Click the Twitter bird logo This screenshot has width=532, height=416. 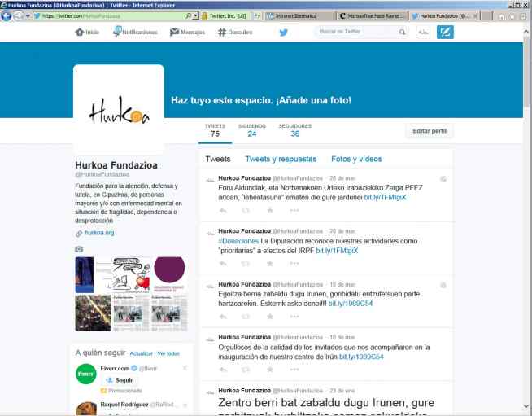284,33
